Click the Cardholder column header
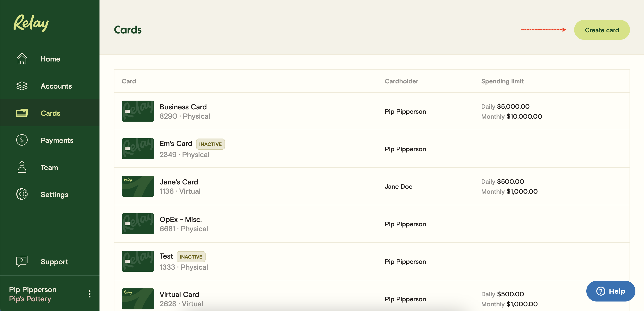The image size is (644, 311). [x=401, y=81]
